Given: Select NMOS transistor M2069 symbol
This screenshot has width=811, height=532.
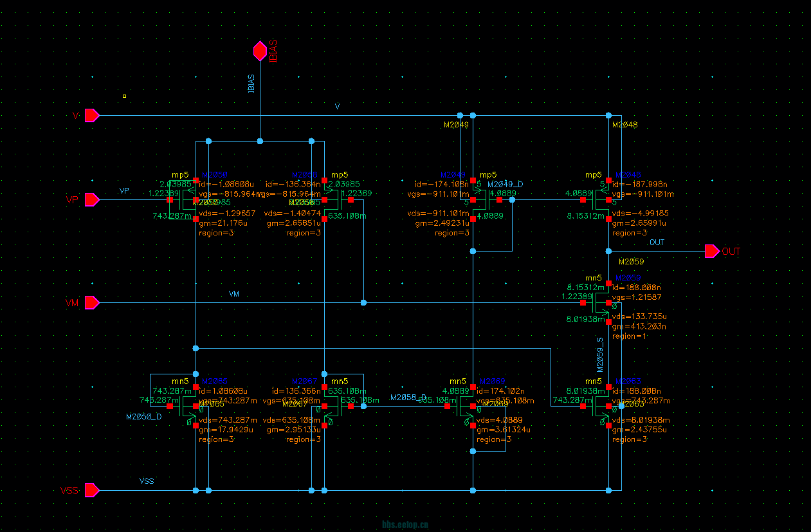Looking at the screenshot, I should [466, 407].
